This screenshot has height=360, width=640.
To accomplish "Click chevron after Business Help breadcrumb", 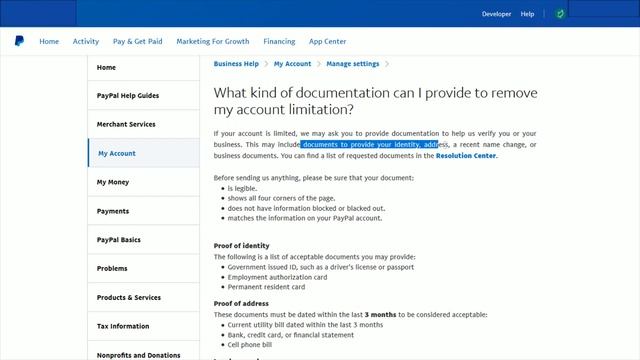I will pyautogui.click(x=266, y=64).
